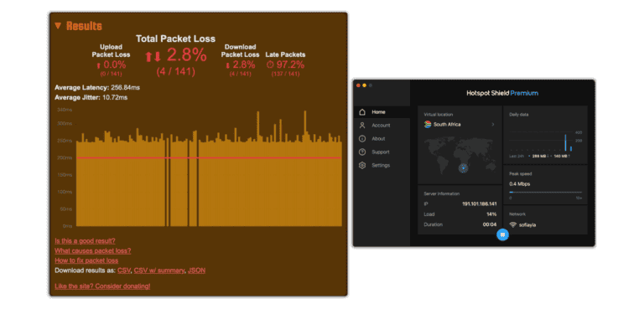644x309 pixels.
Task: Expand the virtual location chevron
Action: [493, 124]
